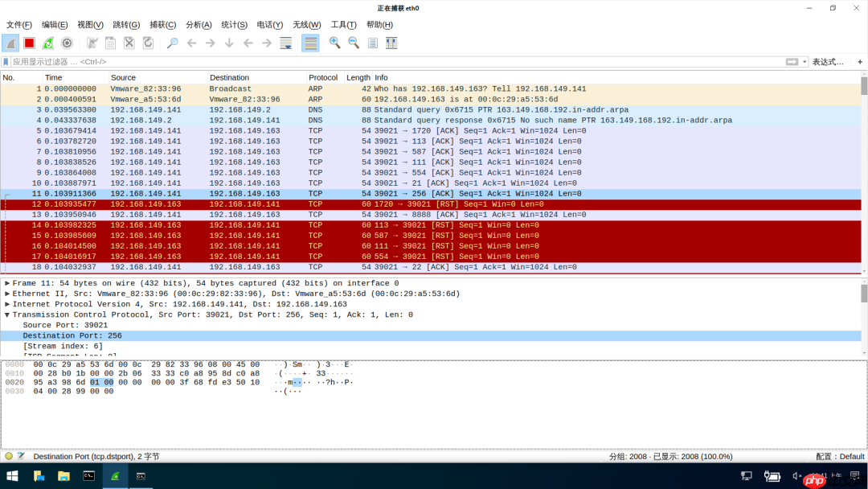Reset packet list to normal text size
Viewport: 868px width, 489px height.
[x=371, y=42]
